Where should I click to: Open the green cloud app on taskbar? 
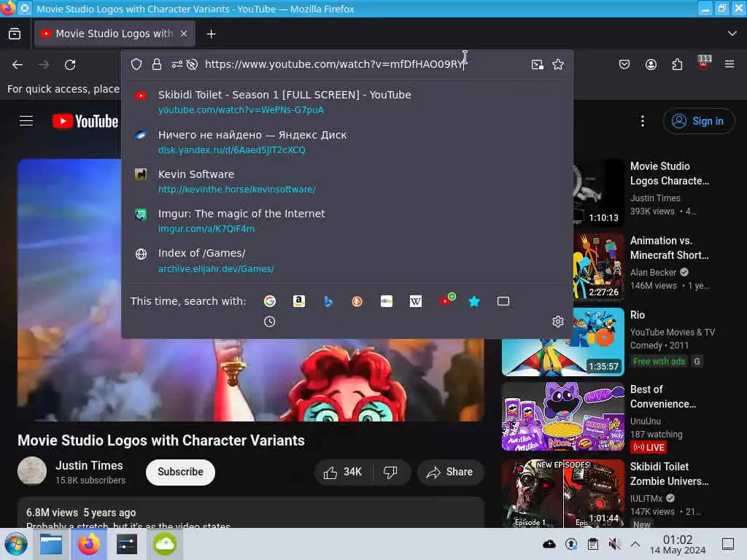164,544
